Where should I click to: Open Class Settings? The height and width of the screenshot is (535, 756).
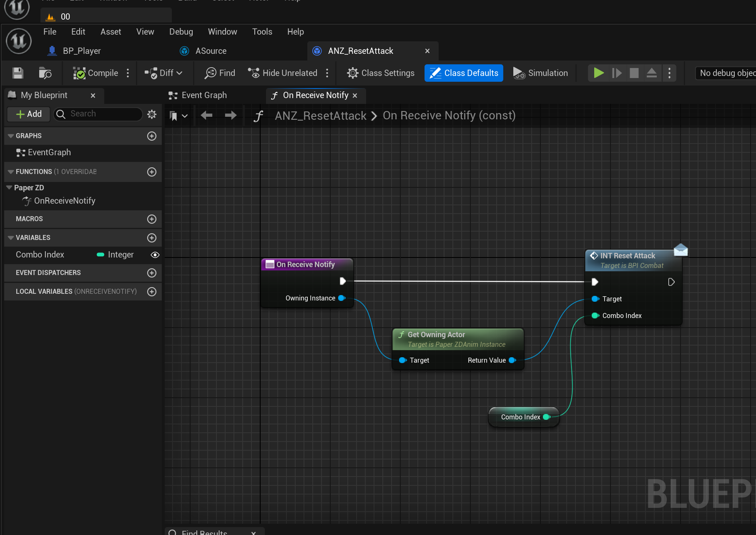[x=381, y=73]
